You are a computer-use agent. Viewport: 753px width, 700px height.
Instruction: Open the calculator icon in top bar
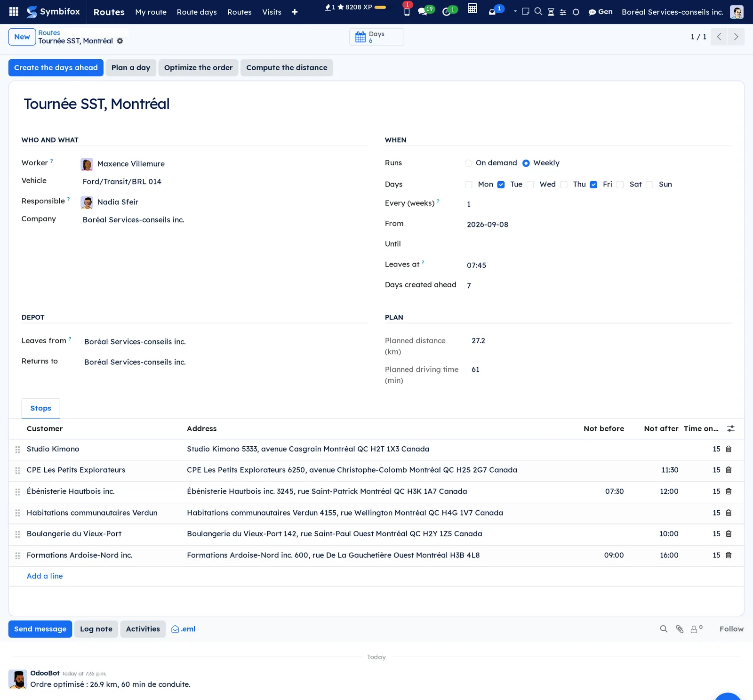click(473, 8)
